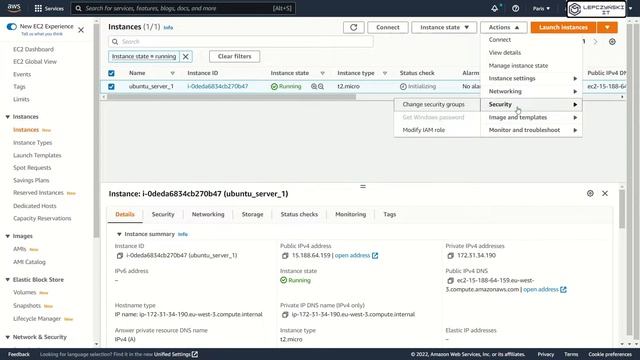Sort by Instance state column arrow
Viewport: 640px width, 360px height.
(322, 73)
